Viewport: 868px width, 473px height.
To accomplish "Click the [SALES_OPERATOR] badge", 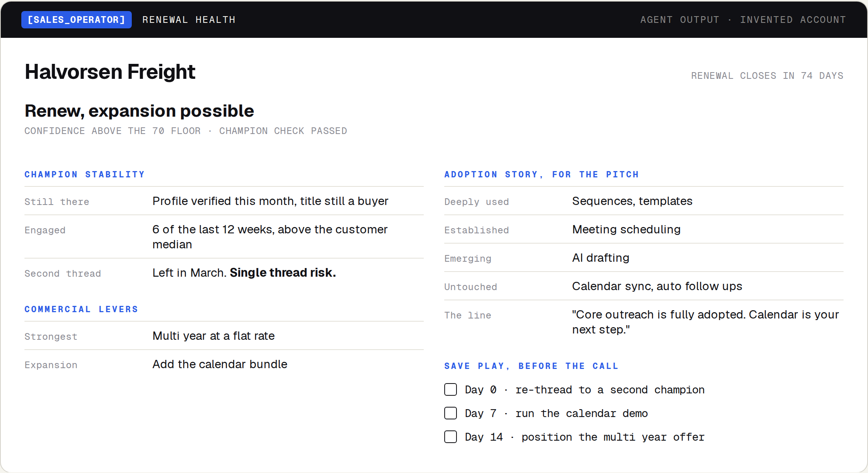I will 77,20.
